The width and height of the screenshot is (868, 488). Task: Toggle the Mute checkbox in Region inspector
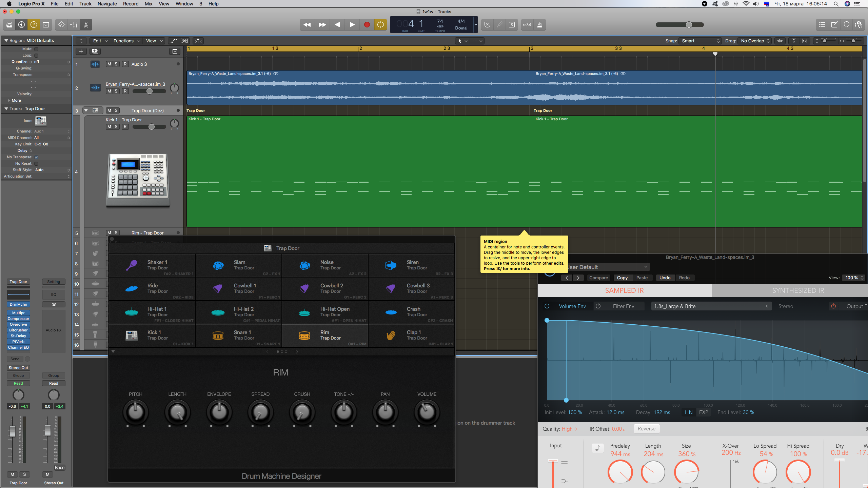(x=36, y=49)
